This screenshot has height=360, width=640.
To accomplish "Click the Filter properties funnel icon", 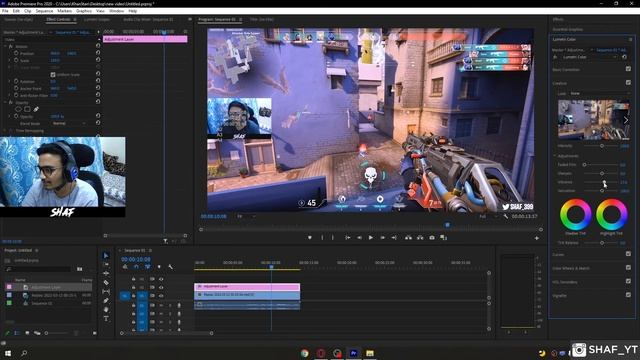I will (x=165, y=241).
